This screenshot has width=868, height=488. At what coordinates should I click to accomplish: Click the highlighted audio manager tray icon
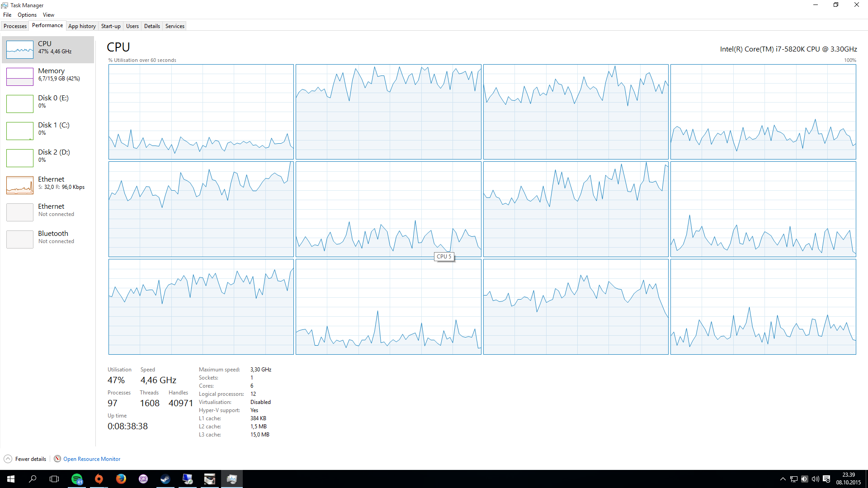tap(804, 479)
